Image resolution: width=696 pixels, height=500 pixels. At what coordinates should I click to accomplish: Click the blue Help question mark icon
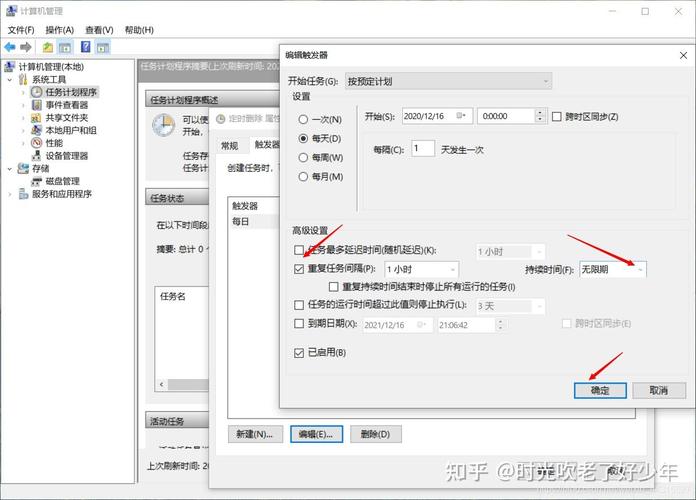[x=86, y=47]
